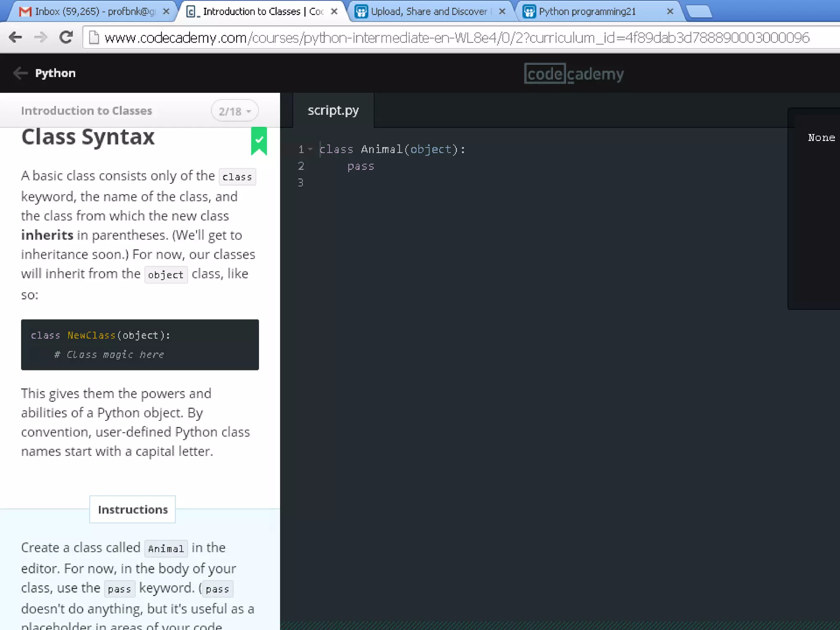
Task: Collapse the code fold arrow on line 1
Action: 310,149
